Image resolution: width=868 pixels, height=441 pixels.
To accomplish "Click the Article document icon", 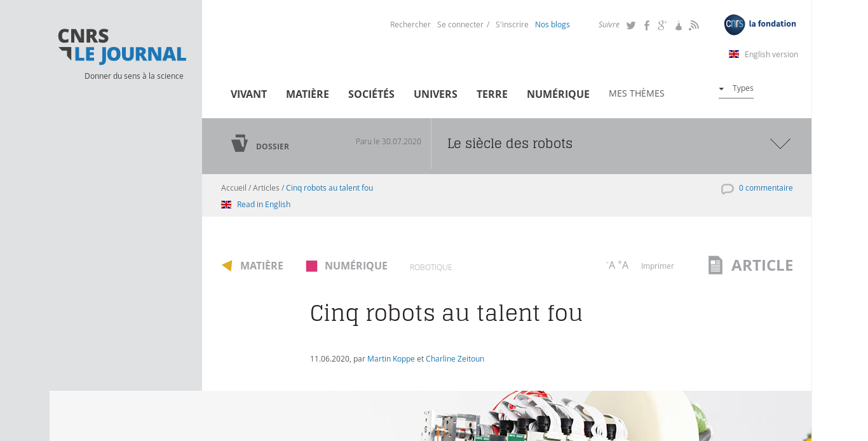I will (715, 265).
